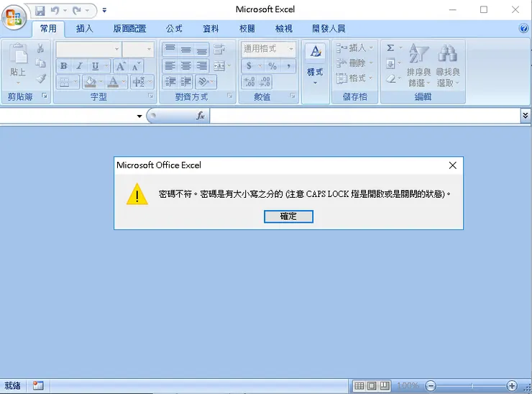Image resolution: width=532 pixels, height=394 pixels.
Task: Click the Decrease Decimal icon
Action: [265, 82]
